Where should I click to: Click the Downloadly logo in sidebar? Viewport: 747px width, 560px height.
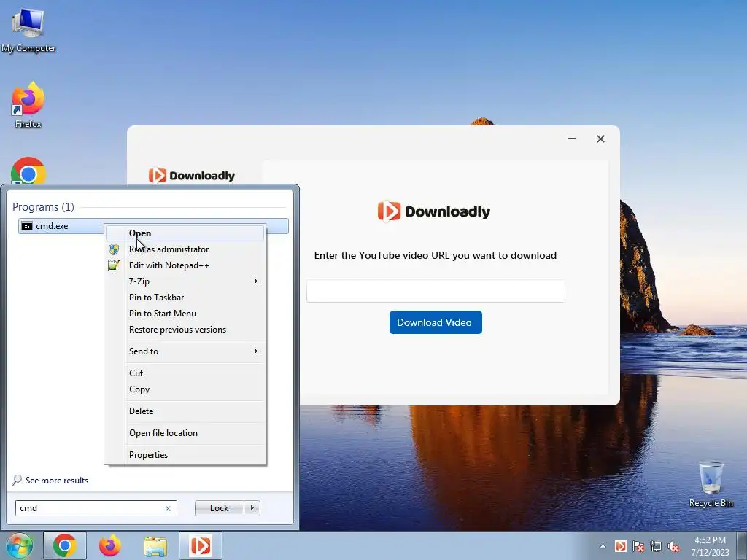tap(192, 175)
